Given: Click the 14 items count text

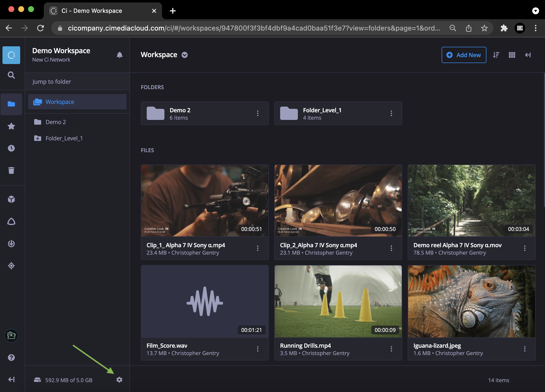Looking at the screenshot, I should point(499,380).
